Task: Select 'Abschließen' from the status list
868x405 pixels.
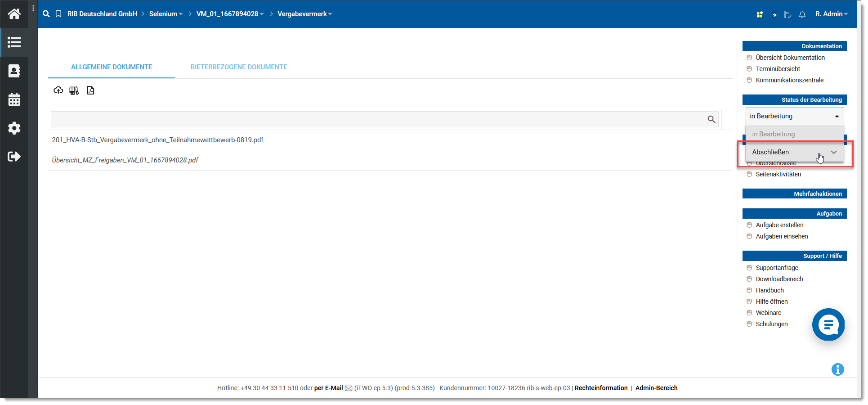Action: click(795, 152)
